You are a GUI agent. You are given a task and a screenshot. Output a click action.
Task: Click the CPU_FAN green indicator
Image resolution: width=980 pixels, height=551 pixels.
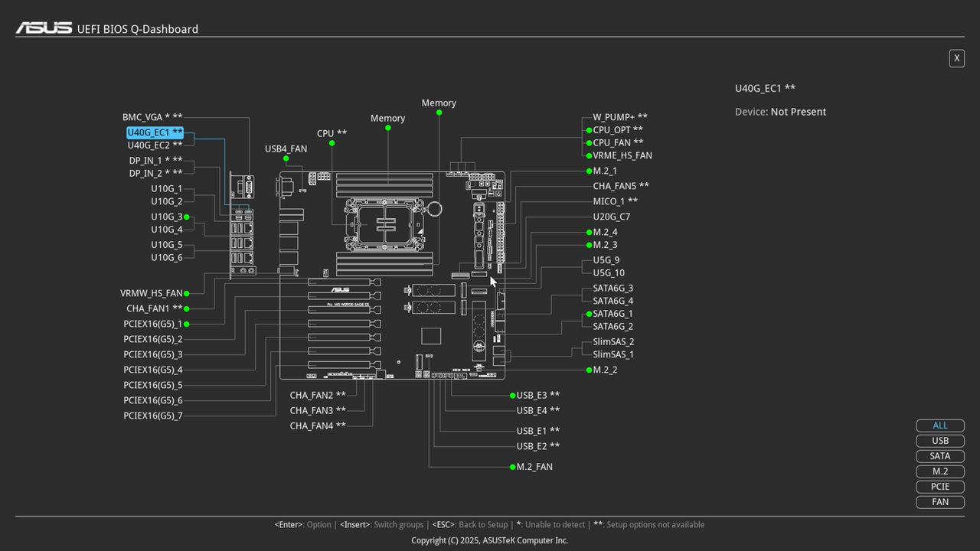tap(588, 142)
